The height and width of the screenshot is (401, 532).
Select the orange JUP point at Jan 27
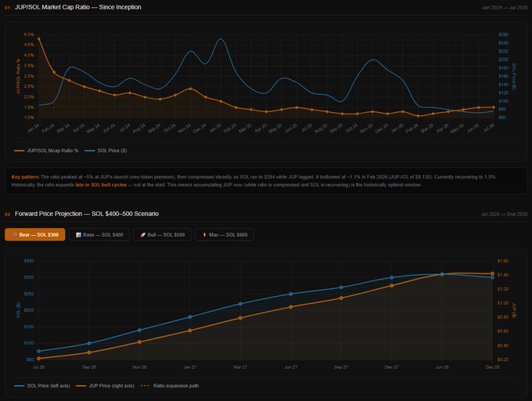click(190, 331)
